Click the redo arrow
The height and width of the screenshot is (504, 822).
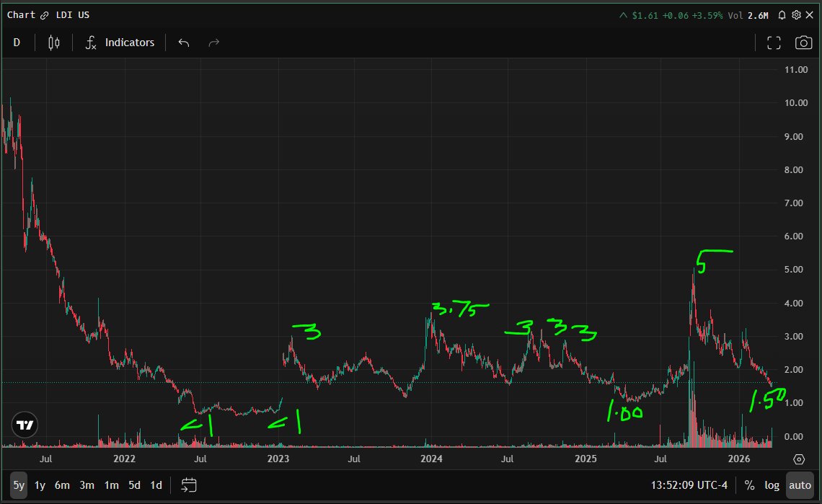[213, 43]
